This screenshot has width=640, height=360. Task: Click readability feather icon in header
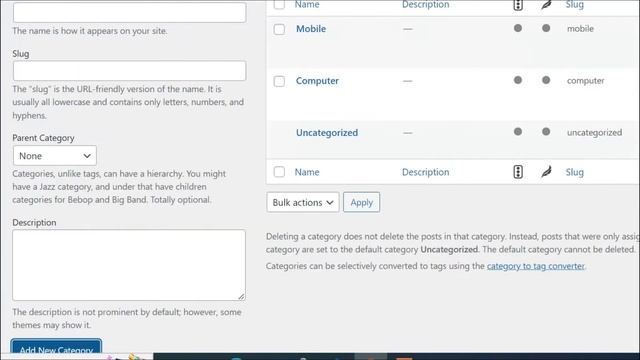pyautogui.click(x=546, y=4)
